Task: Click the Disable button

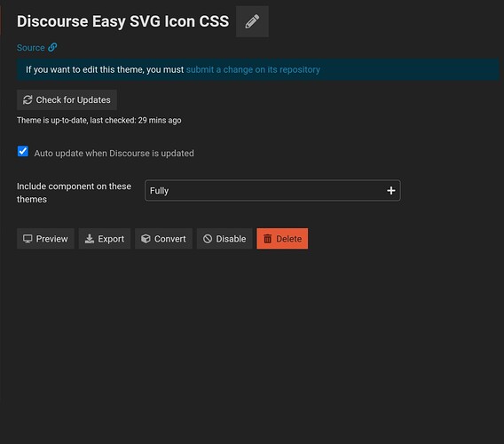Action: tap(224, 239)
